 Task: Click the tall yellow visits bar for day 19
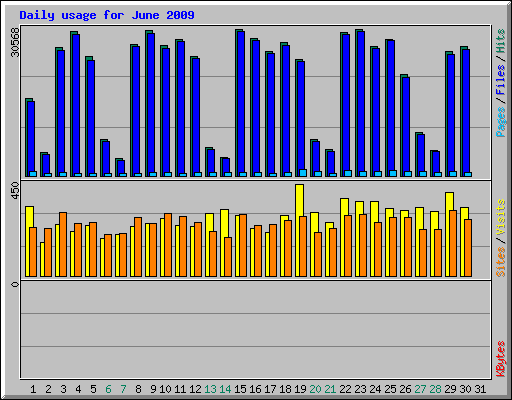click(299, 200)
